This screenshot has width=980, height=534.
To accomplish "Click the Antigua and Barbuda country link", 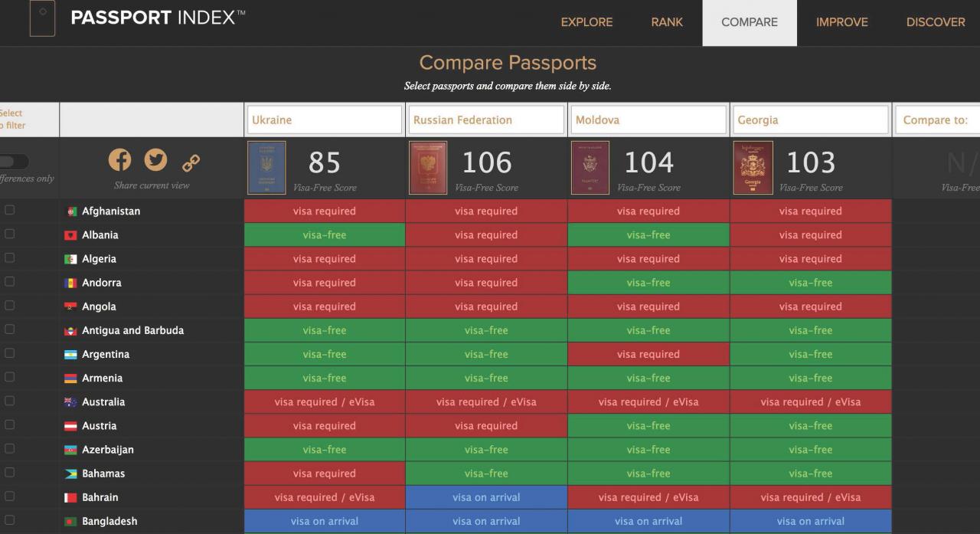I will click(132, 330).
